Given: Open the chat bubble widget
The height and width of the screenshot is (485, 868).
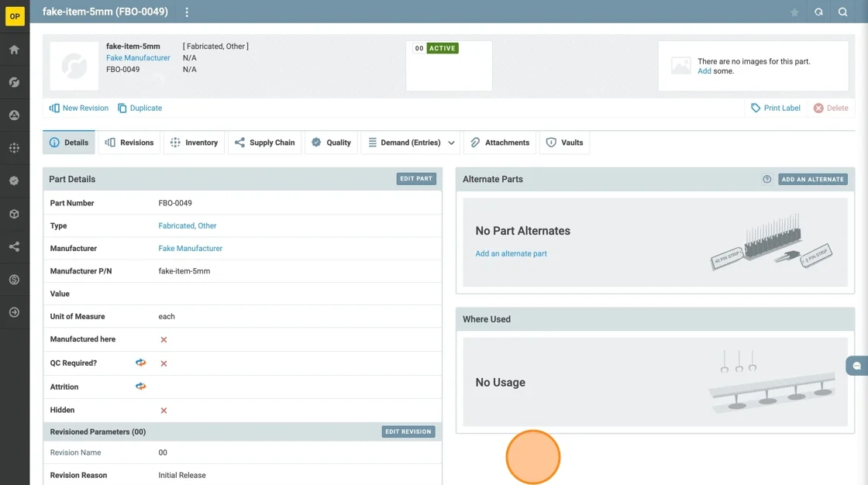Looking at the screenshot, I should pos(856,366).
